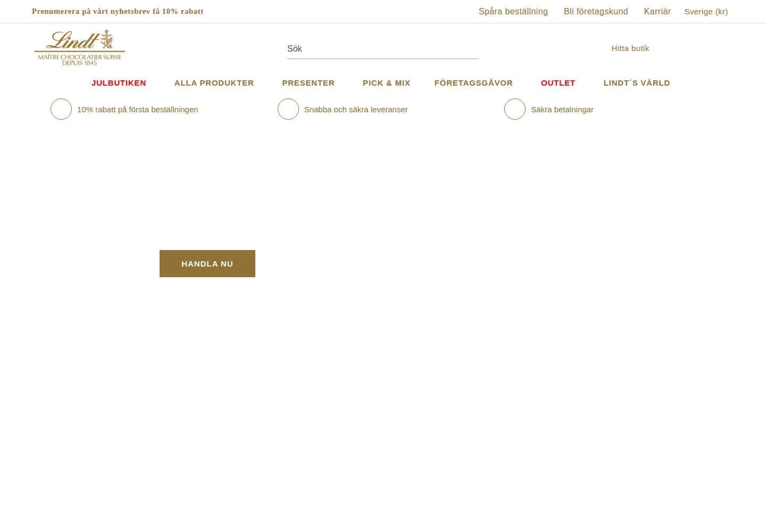Open the Lindt logo homepage link

pyautogui.click(x=80, y=47)
